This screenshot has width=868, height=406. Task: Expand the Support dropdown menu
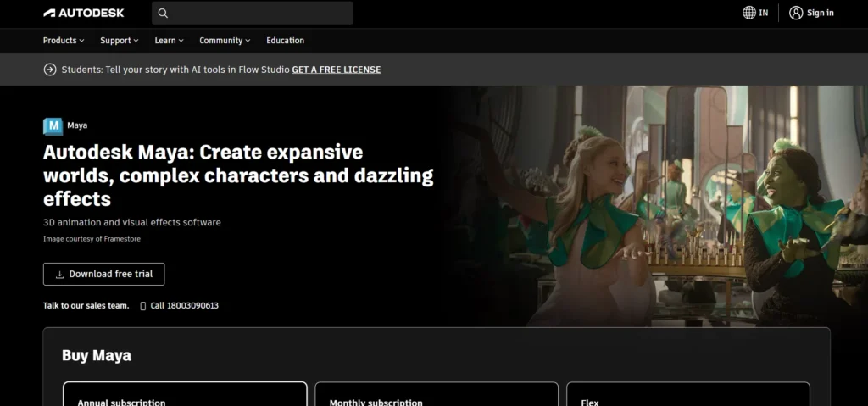point(120,41)
